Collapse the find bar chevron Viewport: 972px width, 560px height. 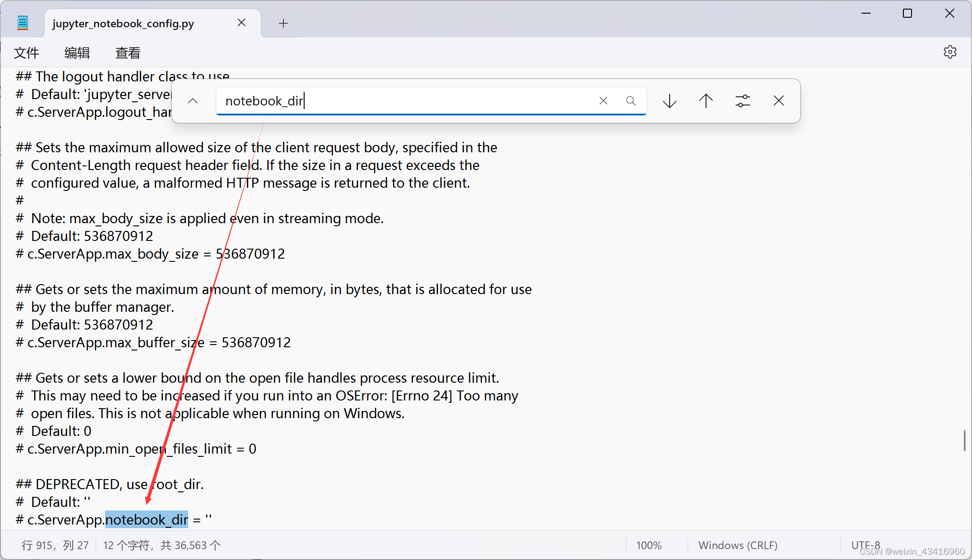pos(193,101)
